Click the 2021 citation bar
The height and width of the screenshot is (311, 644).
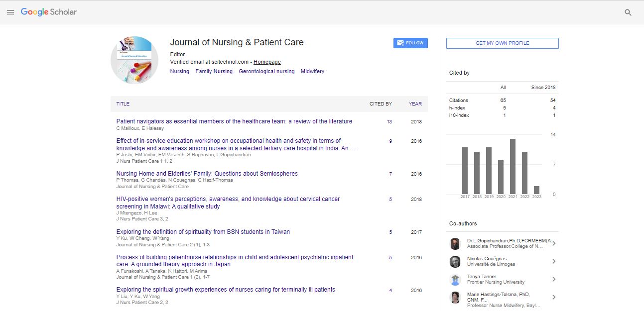513,167
